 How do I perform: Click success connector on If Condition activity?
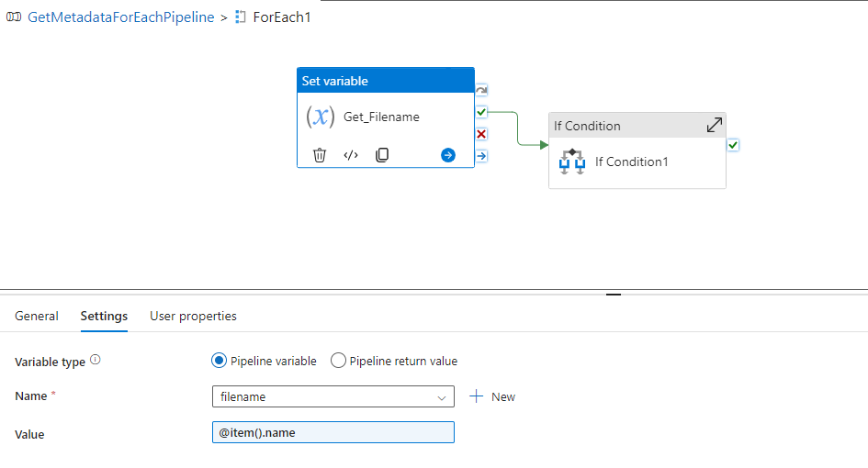click(x=733, y=145)
